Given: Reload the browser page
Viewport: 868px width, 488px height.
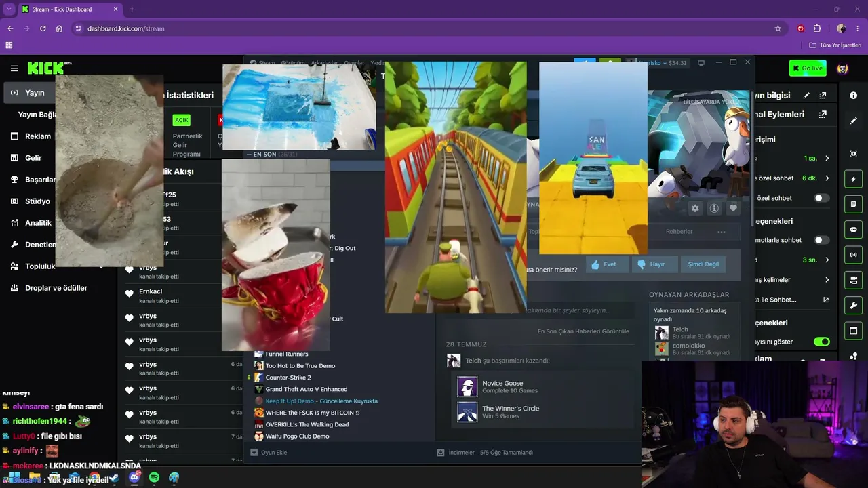Looking at the screenshot, I should pos(43,28).
